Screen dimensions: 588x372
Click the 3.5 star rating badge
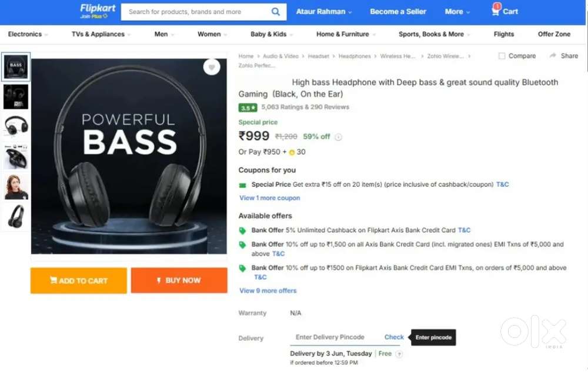click(x=248, y=108)
